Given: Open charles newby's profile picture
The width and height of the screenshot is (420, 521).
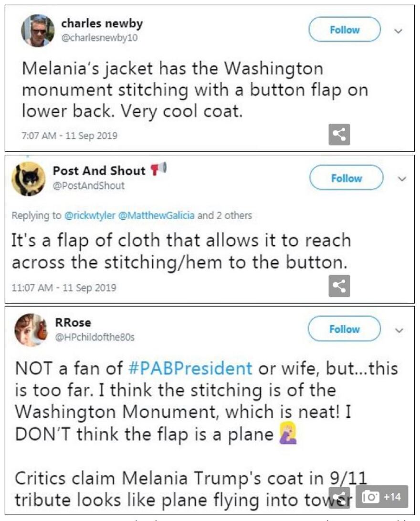Looking at the screenshot, I should click(x=38, y=31).
